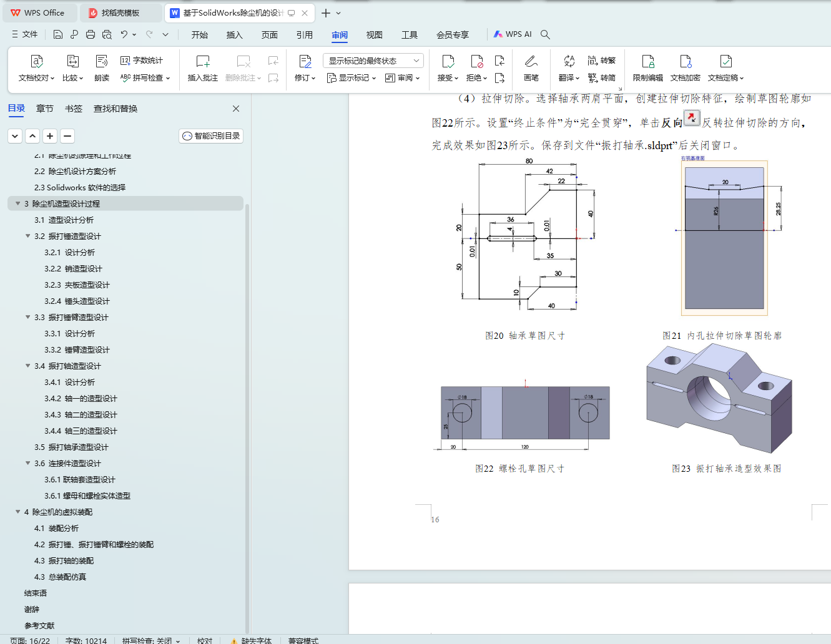Open the 引用 References ribbon tab
This screenshot has height=644, width=831.
[x=305, y=35]
